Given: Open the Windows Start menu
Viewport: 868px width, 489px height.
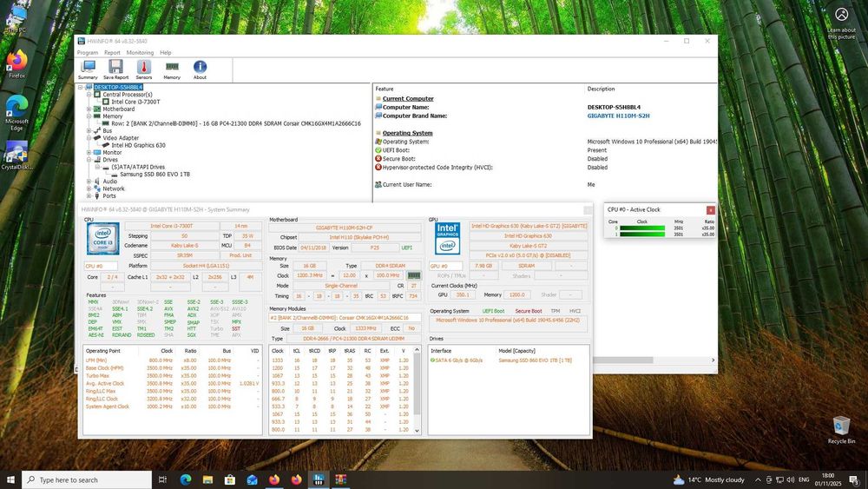Looking at the screenshot, I should coord(10,479).
